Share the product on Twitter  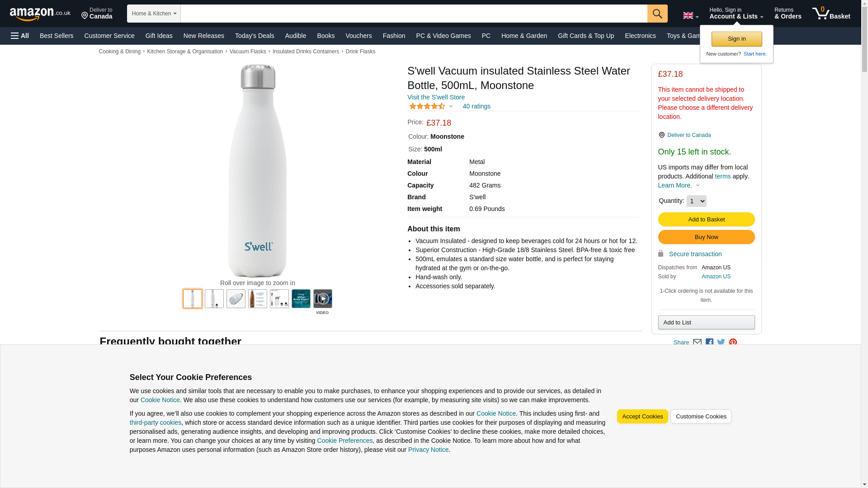721,343
